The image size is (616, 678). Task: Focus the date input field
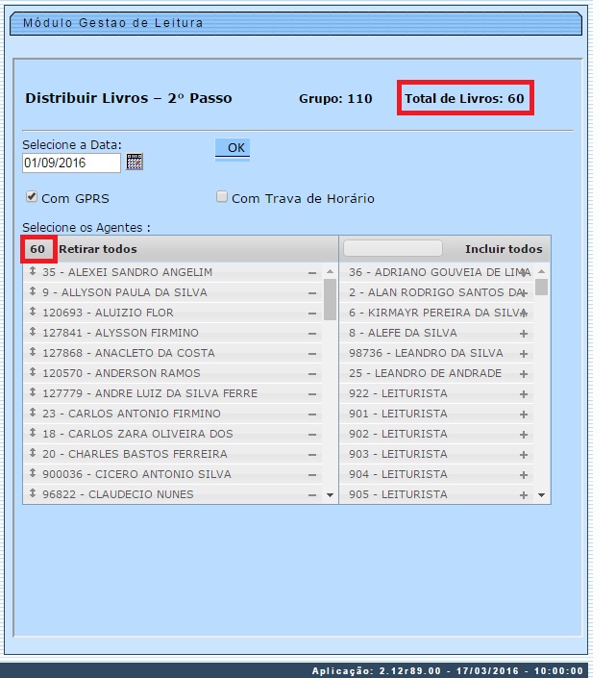(71, 163)
